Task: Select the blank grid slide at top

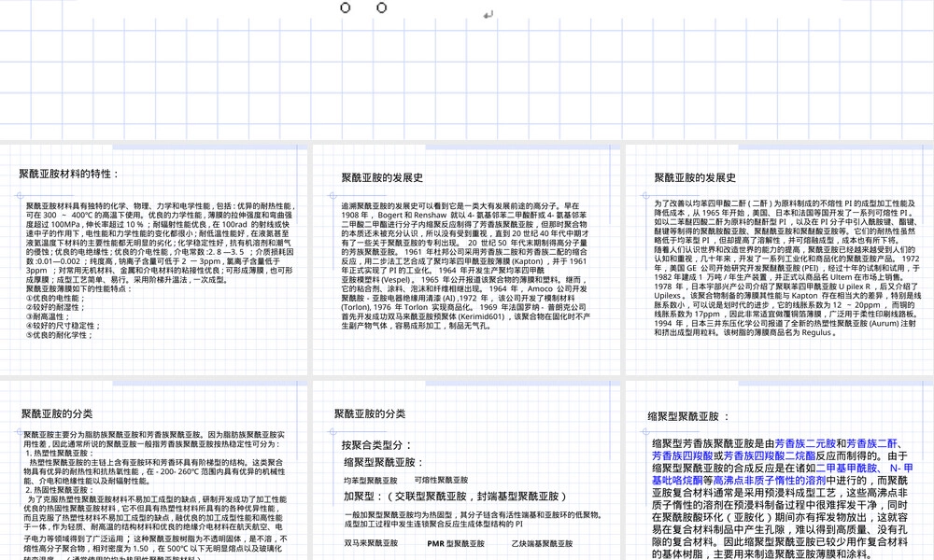Action: pyautogui.click(x=467, y=69)
